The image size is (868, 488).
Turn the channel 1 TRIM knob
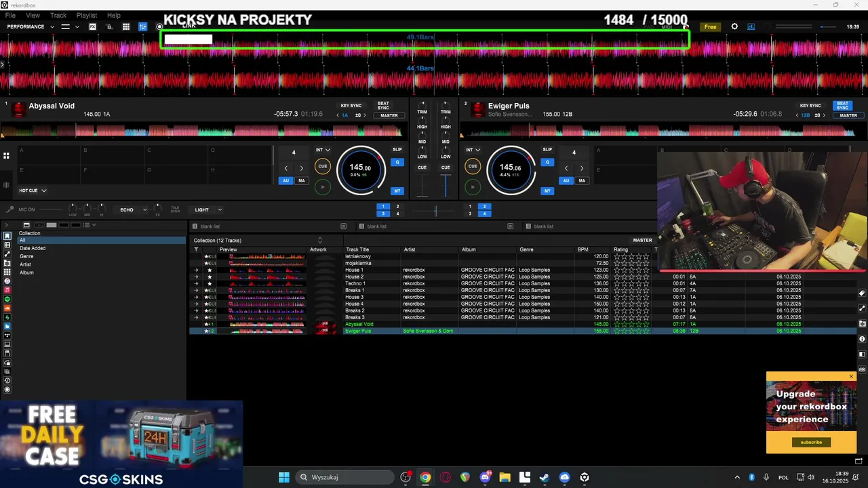[x=422, y=104]
